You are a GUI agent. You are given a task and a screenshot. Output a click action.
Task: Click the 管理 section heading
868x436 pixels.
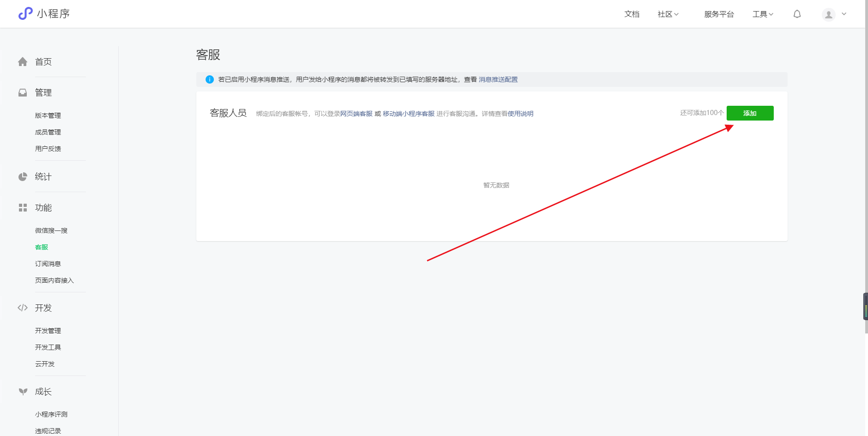click(43, 92)
